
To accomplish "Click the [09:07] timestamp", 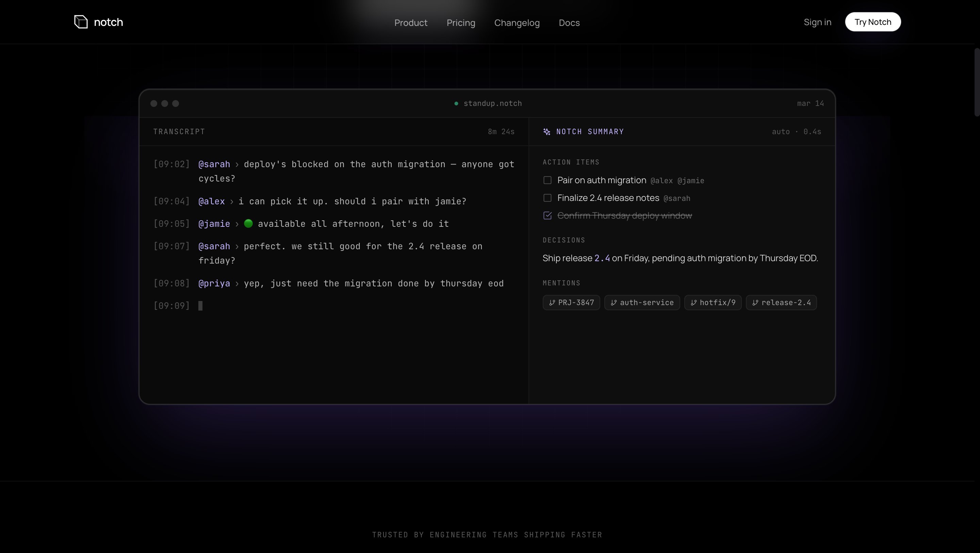I will pos(171,246).
